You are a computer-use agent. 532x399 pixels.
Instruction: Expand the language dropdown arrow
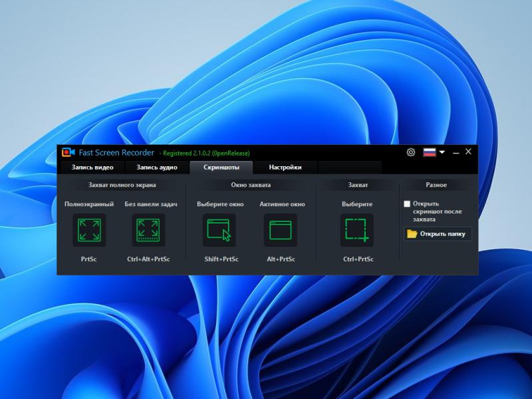442,152
